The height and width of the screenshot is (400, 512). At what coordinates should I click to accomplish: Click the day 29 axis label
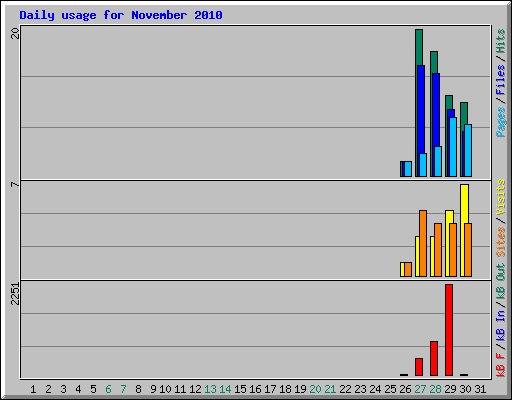pos(450,389)
